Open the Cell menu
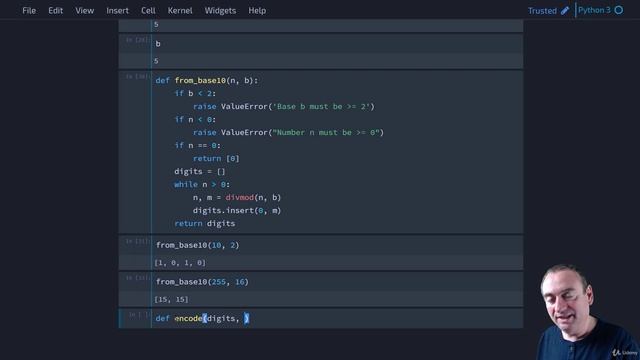The image size is (640, 360). (148, 11)
